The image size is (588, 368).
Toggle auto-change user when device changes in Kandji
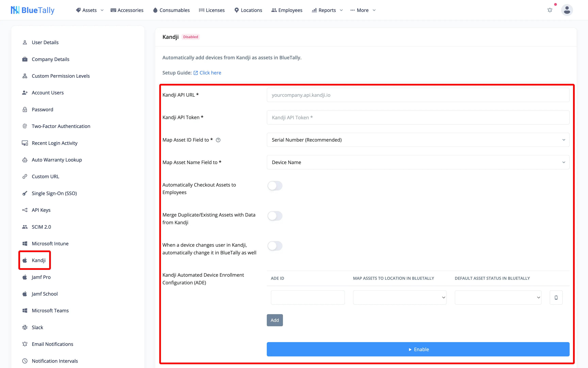point(275,246)
